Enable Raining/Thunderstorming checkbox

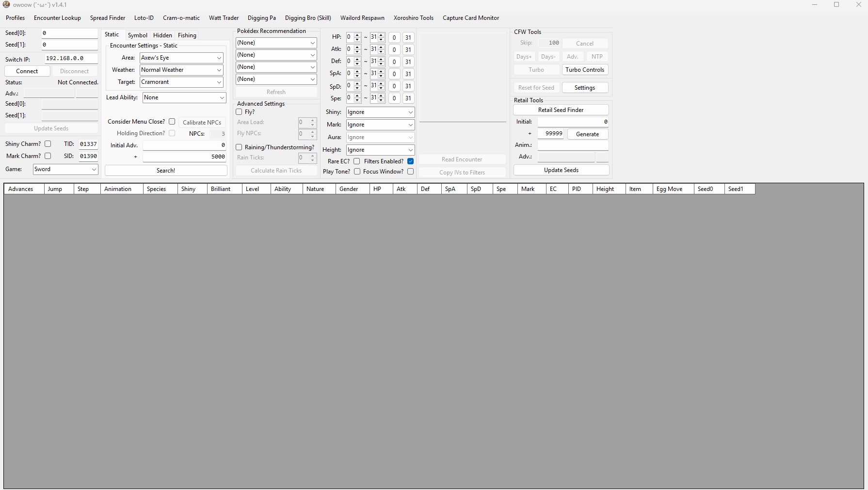point(239,147)
